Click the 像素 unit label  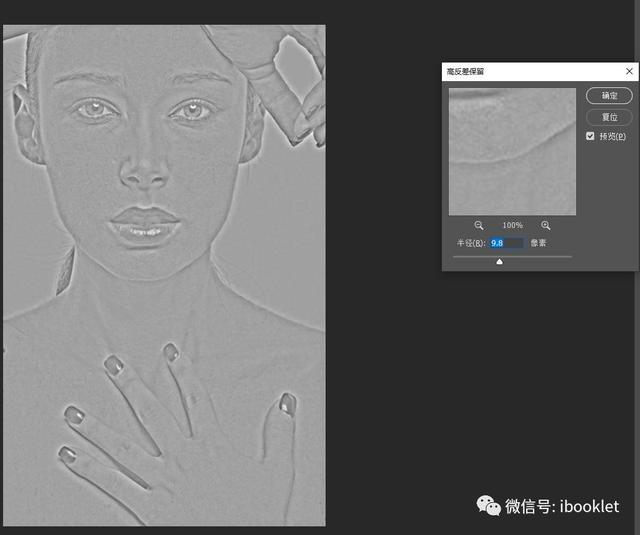(538, 243)
